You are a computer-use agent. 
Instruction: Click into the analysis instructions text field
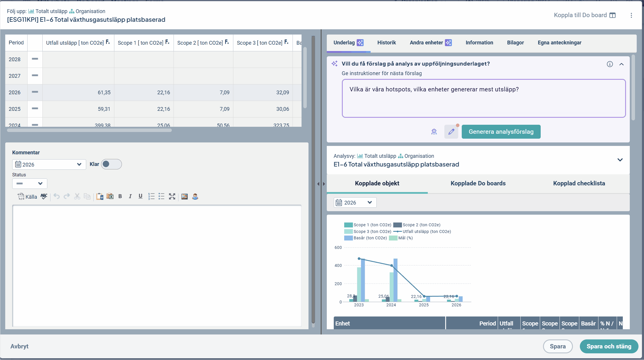(x=484, y=98)
